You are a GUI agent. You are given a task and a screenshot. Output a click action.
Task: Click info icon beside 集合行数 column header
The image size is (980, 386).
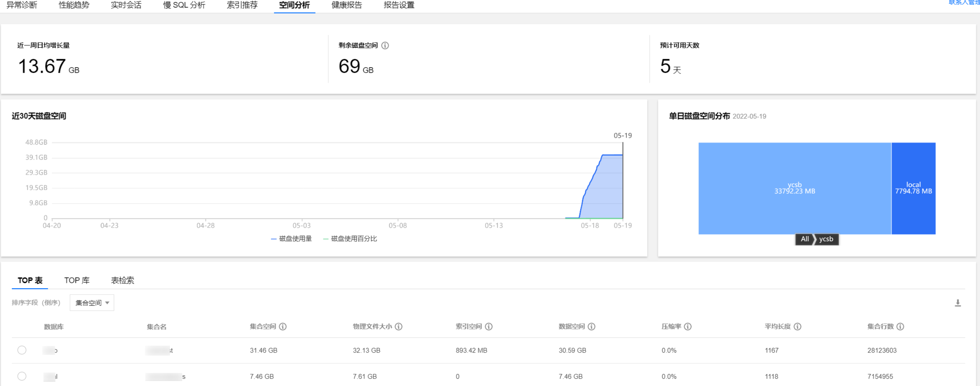coord(900,326)
